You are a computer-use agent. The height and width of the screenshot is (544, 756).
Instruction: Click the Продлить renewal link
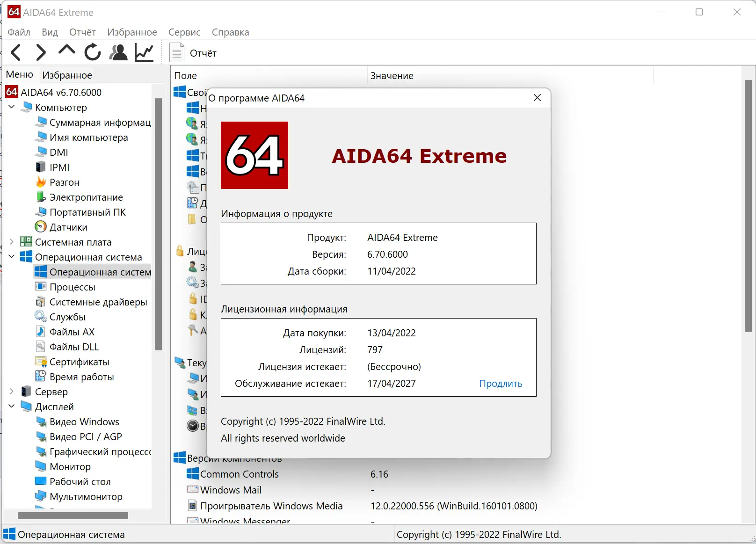click(x=501, y=384)
